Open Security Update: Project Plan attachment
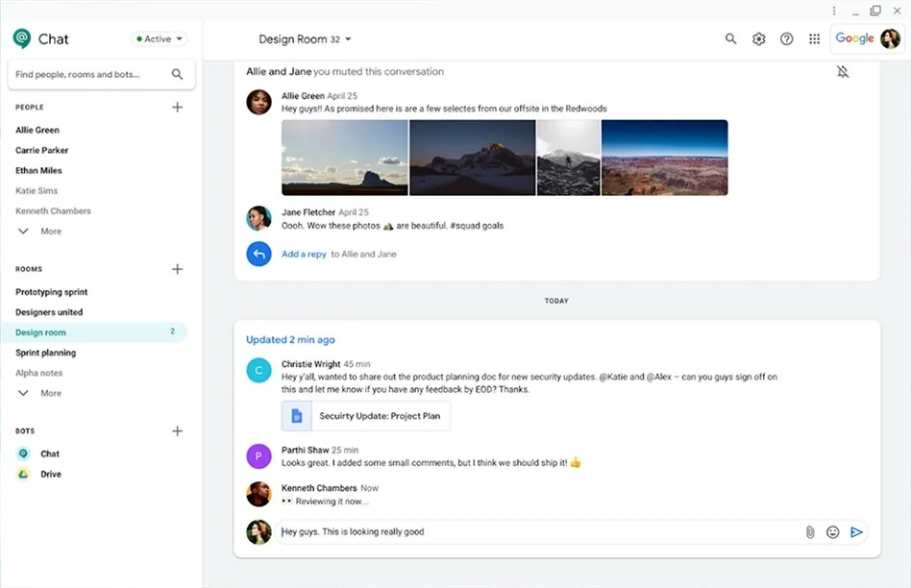The height and width of the screenshot is (588, 911). click(366, 416)
